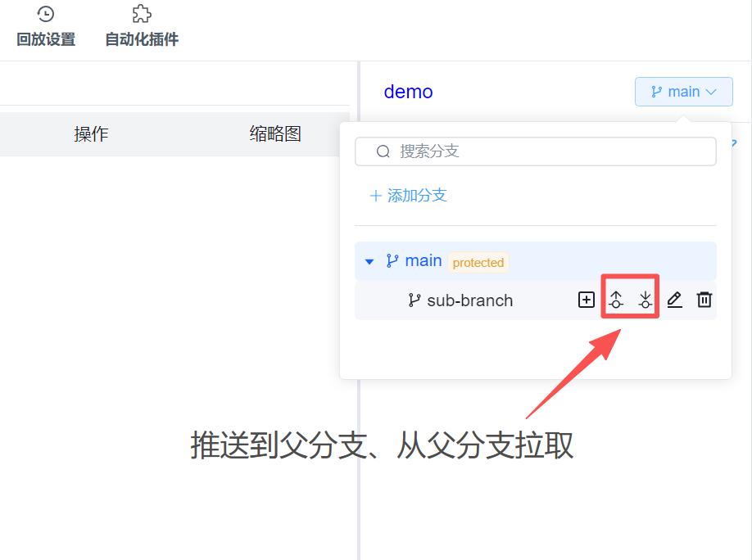Select sub-branch from the branch list
This screenshot has height=560, width=752.
coord(469,300)
